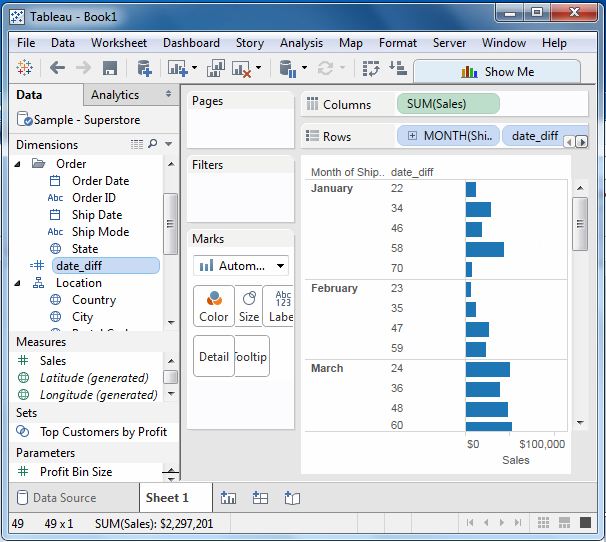
Task: Open the Analysis menu
Action: click(301, 43)
